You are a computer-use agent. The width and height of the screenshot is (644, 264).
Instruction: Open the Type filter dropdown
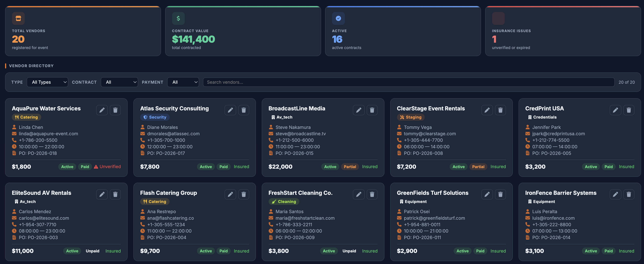tap(47, 82)
